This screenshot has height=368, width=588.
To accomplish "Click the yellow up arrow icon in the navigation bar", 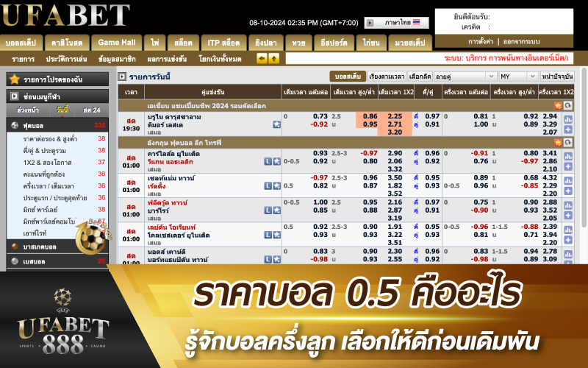I will 274,58.
